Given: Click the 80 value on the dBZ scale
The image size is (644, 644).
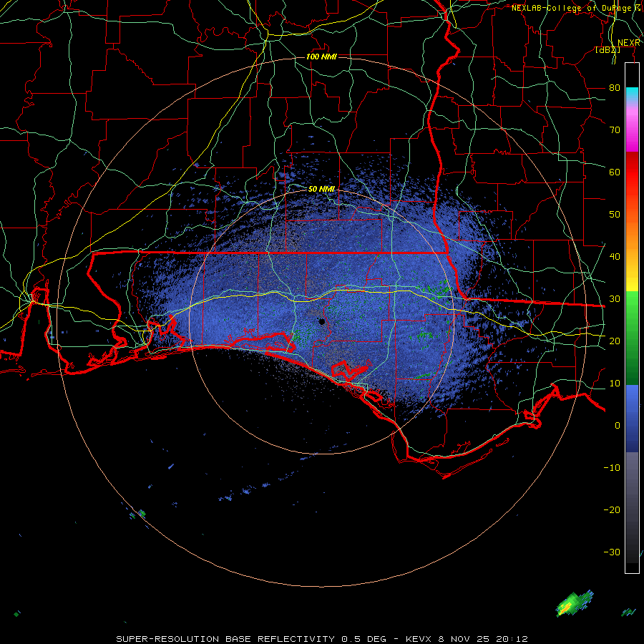Looking at the screenshot, I should pos(615,87).
